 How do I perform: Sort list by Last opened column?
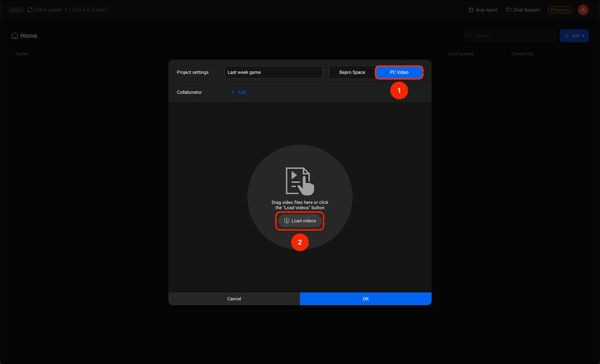tap(461, 54)
